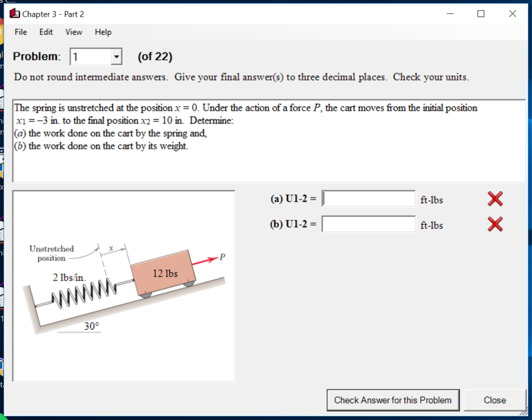The image size is (532, 420).
Task: Expand the Problem number dropdown
Action: click(x=116, y=56)
